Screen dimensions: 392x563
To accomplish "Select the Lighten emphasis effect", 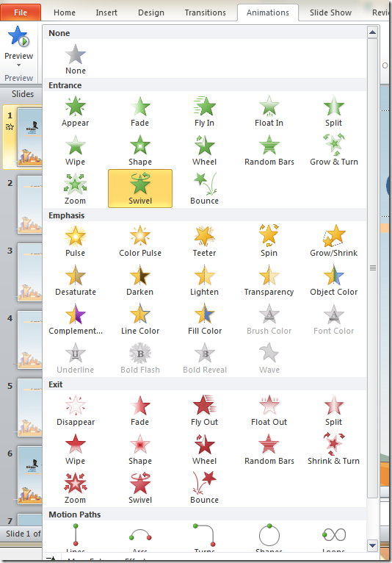I will coord(204,280).
